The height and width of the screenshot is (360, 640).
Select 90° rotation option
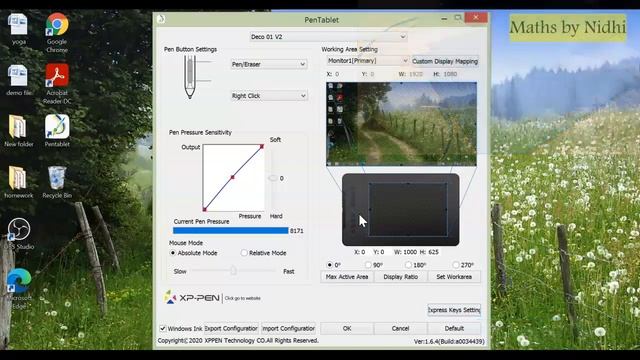coord(368,265)
